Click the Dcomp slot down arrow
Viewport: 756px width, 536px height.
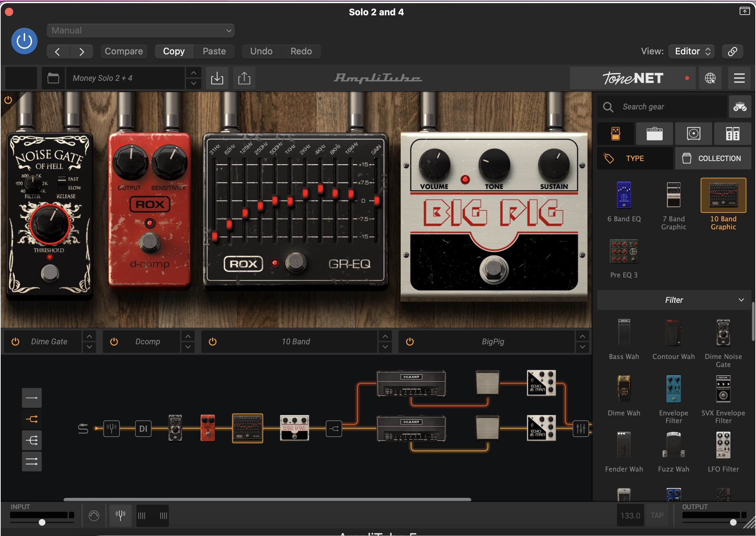coord(188,347)
